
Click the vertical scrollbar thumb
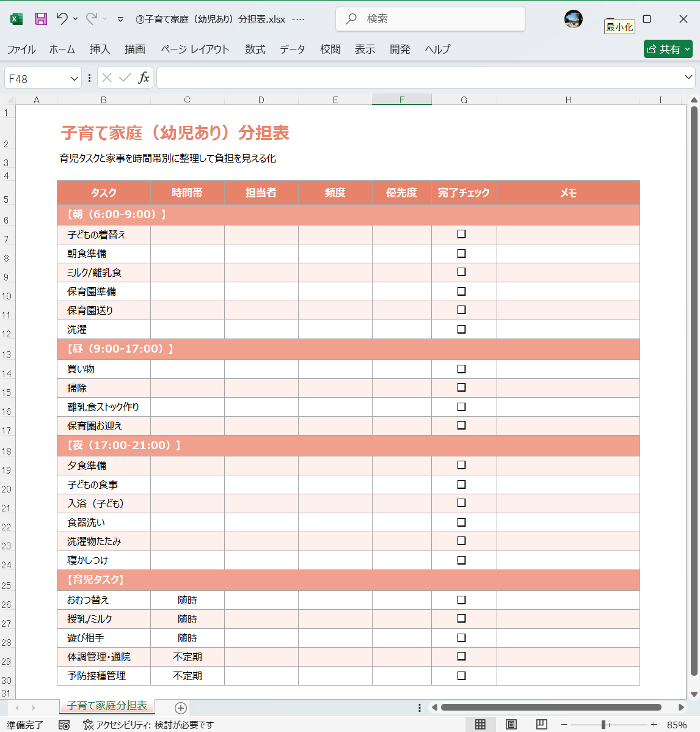(x=694, y=391)
